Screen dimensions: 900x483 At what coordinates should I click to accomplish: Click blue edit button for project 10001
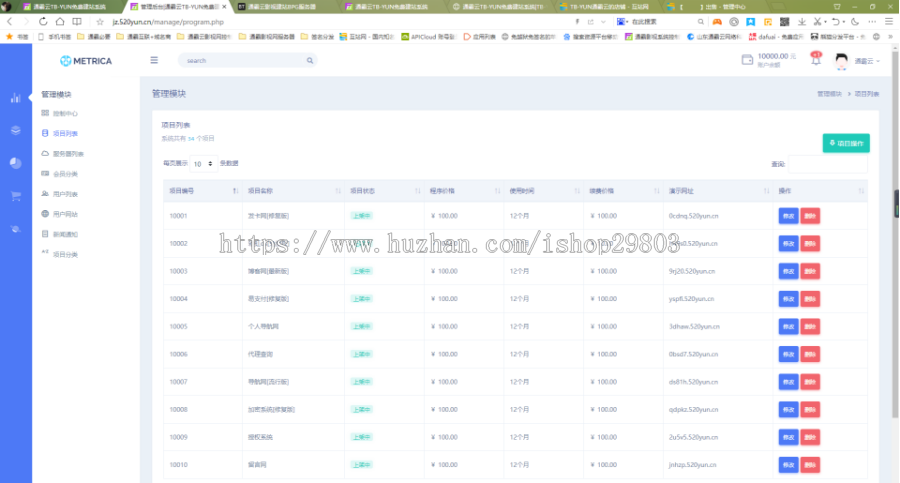[x=788, y=216]
